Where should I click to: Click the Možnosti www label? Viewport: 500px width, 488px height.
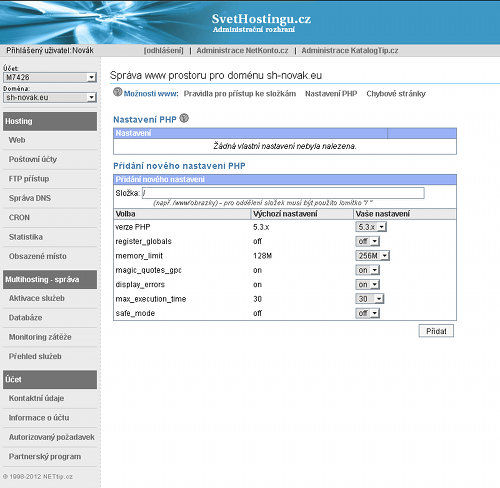(x=151, y=94)
